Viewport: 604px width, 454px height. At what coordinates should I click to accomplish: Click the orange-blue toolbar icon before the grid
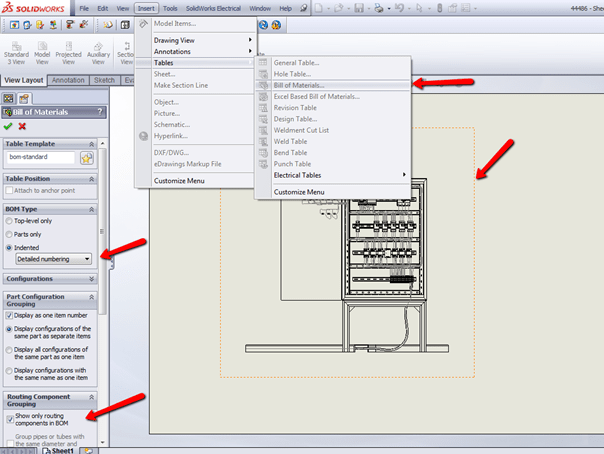(x=108, y=25)
